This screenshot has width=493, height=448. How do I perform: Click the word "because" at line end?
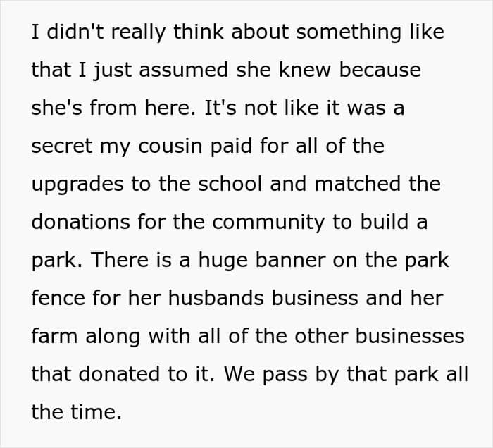click(x=380, y=70)
